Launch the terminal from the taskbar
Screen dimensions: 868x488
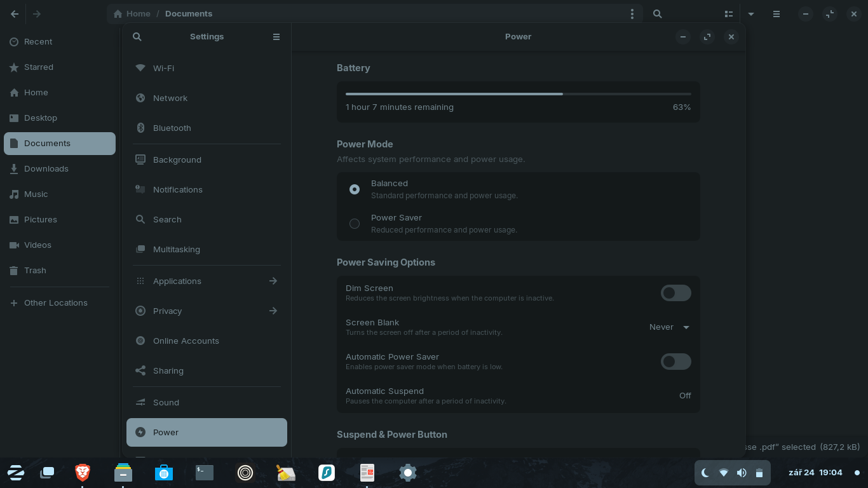coord(204,472)
